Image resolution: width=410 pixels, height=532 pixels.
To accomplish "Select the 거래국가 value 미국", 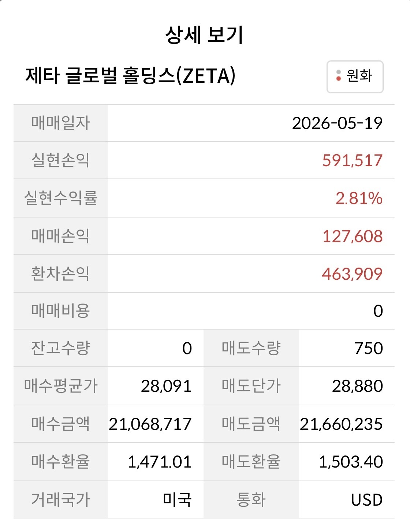I will click(x=177, y=500).
